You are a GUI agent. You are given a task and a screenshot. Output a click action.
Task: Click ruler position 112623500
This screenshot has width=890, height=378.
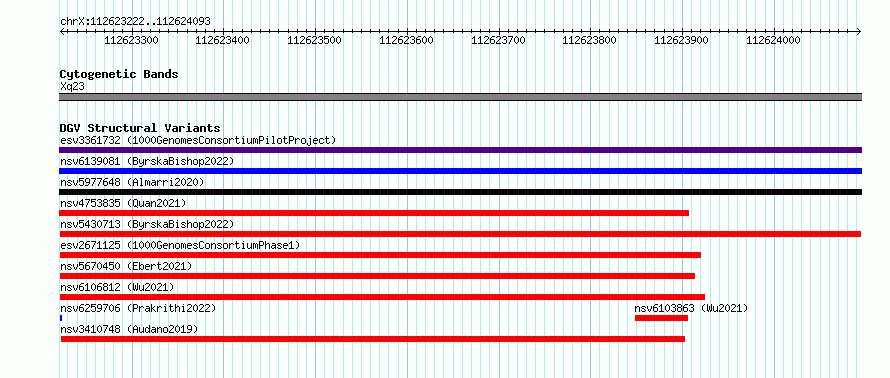[x=315, y=40]
